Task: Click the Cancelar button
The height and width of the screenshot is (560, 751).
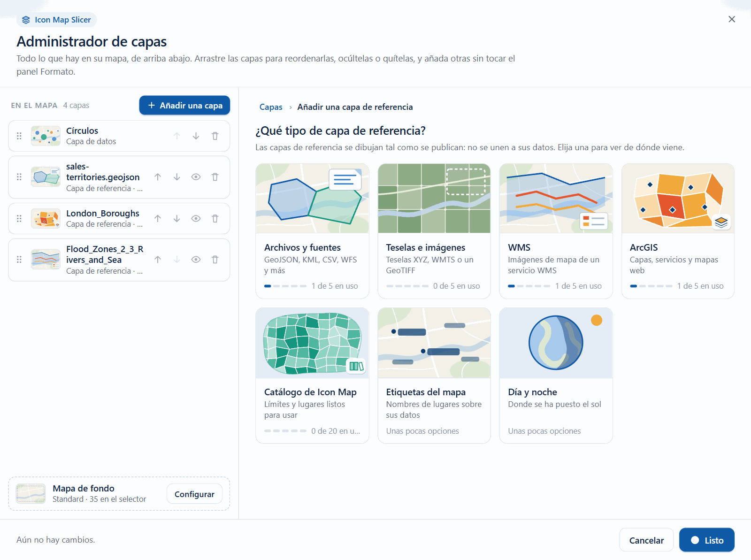Action: [x=646, y=540]
